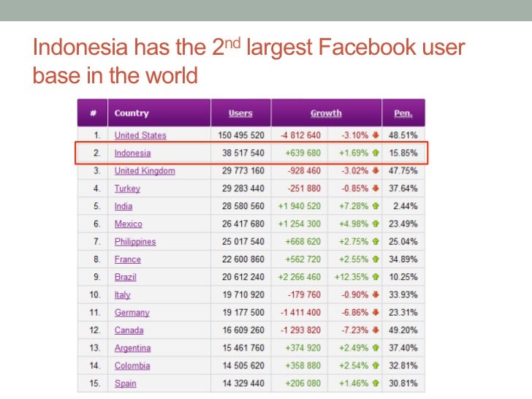532x399 pixels.
Task: Open the Spain country link
Action: 125,384
